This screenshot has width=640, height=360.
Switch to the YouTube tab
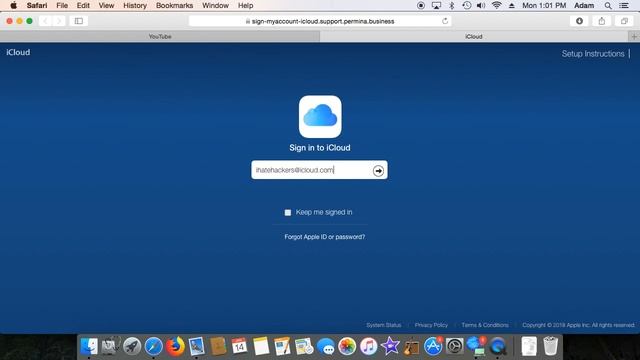point(160,36)
